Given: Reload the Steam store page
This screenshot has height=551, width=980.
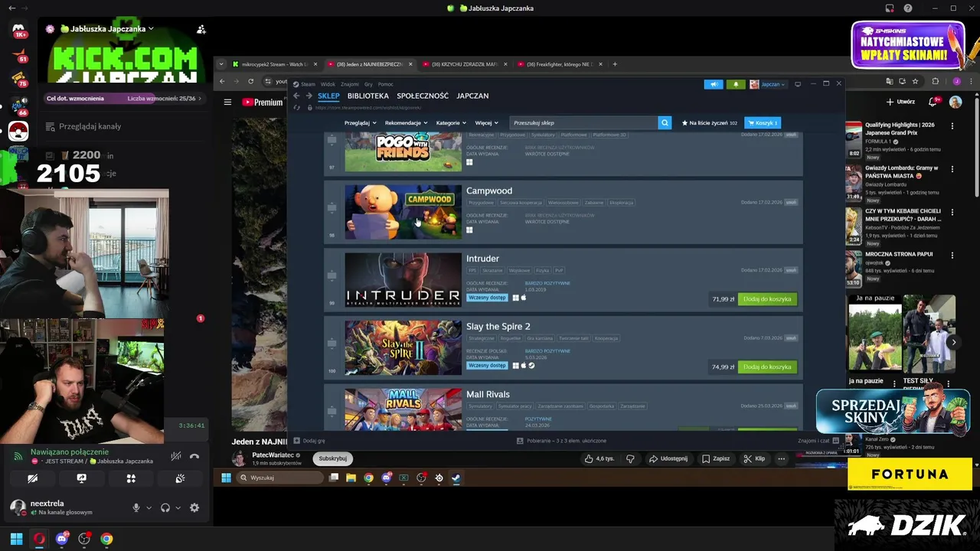Looking at the screenshot, I should 296,108.
